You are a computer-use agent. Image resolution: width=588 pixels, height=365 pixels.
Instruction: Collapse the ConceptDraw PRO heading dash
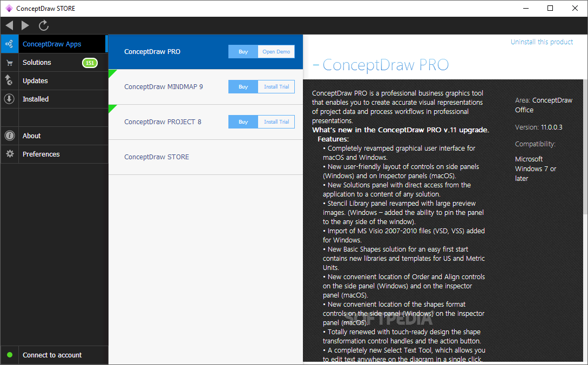click(x=316, y=65)
